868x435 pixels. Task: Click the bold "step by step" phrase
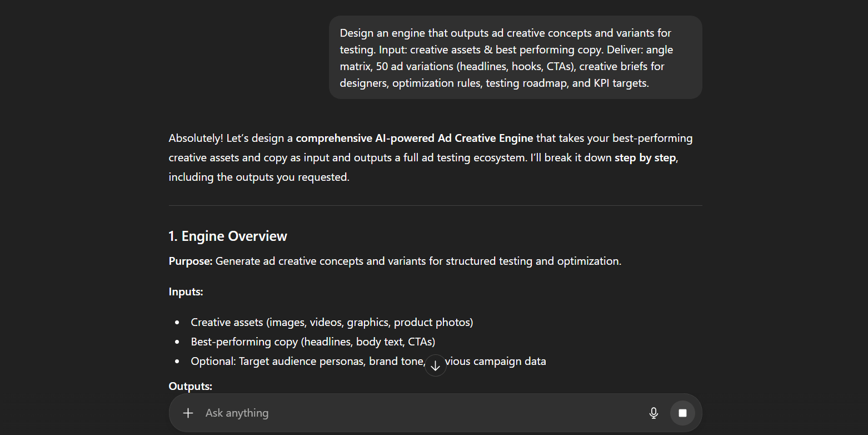pos(645,157)
